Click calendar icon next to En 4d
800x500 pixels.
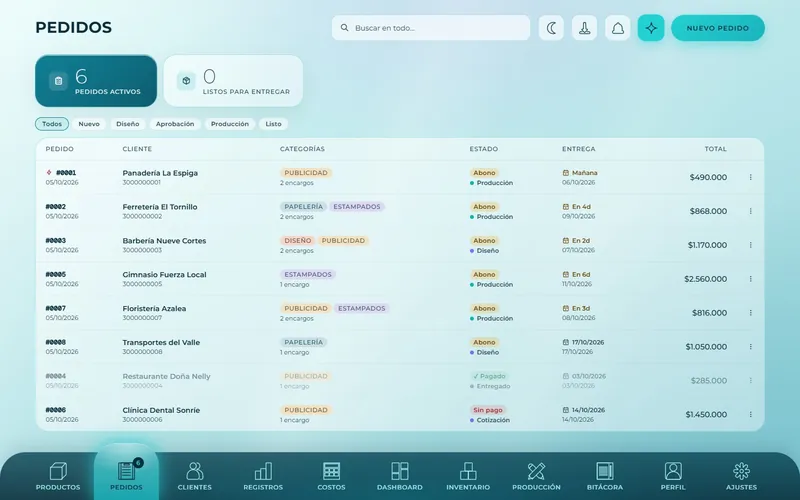(x=565, y=207)
